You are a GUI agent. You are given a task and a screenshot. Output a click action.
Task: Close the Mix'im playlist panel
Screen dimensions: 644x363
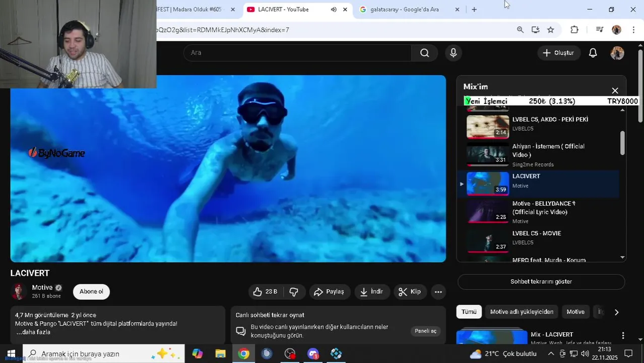[x=615, y=91]
